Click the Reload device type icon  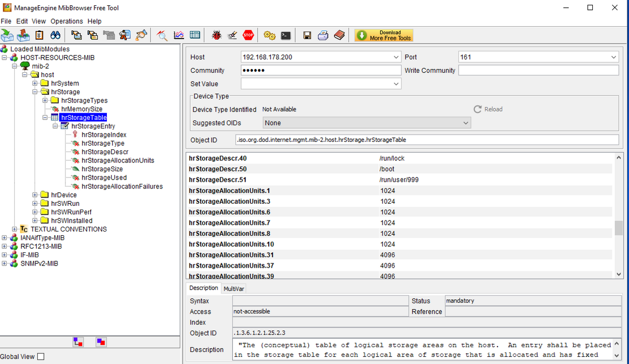pos(488,109)
